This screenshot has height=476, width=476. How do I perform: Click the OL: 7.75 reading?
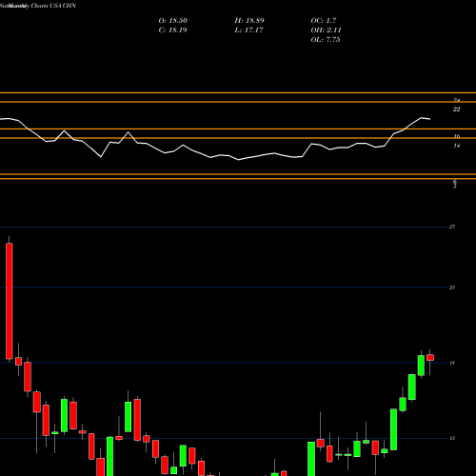pos(326,40)
